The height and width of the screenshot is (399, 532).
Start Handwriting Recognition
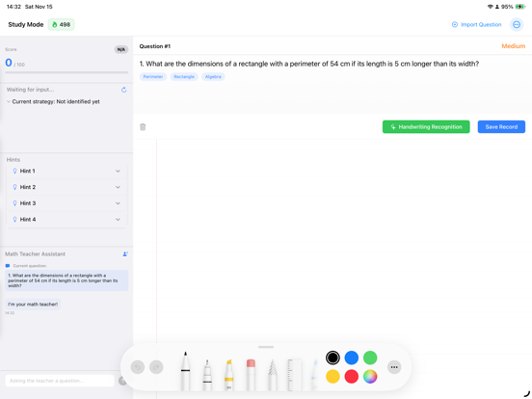pos(426,127)
